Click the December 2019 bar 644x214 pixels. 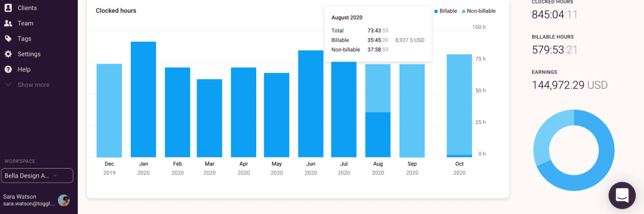pyautogui.click(x=109, y=110)
